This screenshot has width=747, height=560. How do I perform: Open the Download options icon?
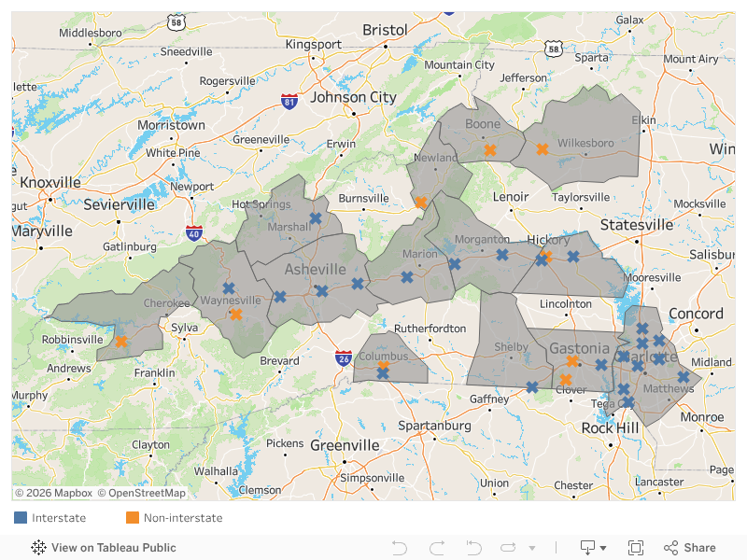coord(588,548)
